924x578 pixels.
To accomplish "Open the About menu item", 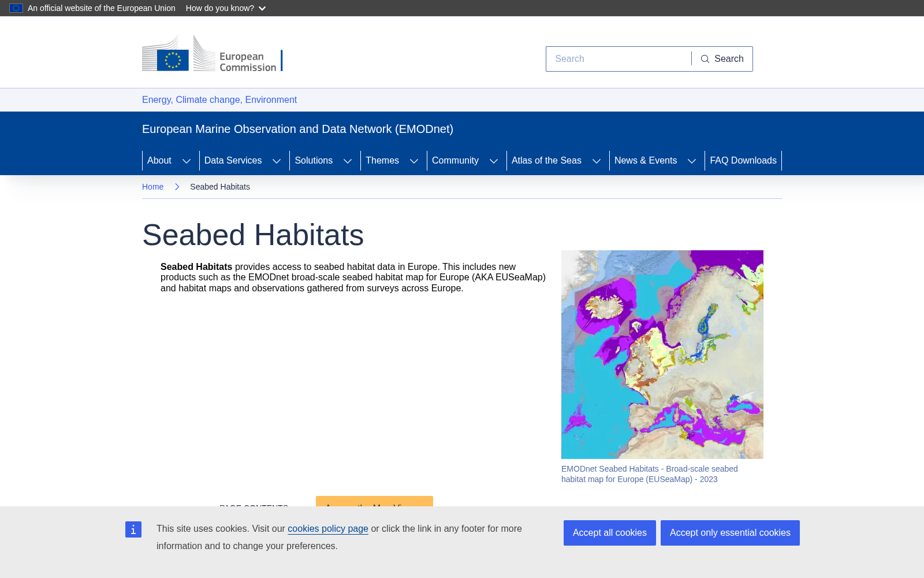I will (159, 161).
